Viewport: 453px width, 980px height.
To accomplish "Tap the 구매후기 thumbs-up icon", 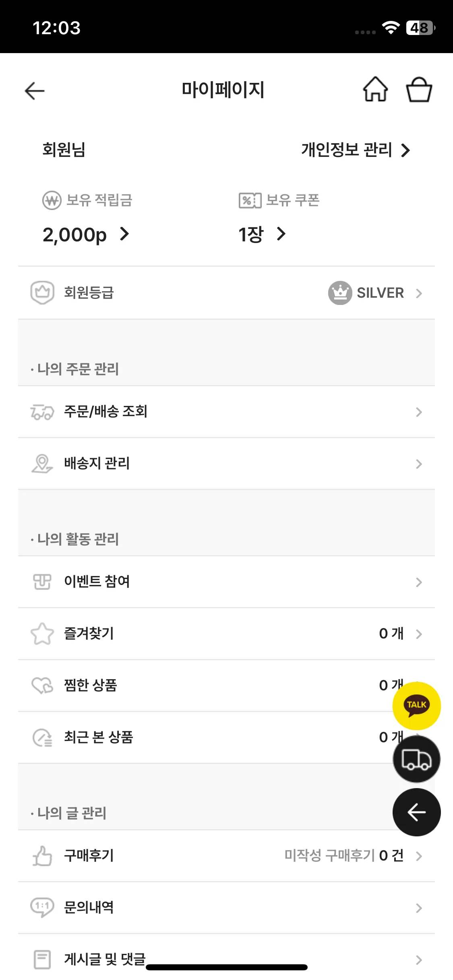I will click(42, 856).
